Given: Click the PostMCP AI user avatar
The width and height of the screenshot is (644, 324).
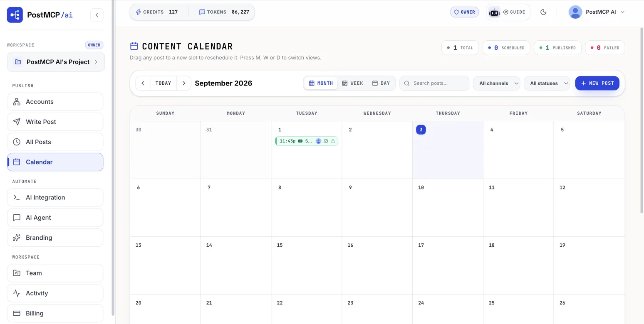Looking at the screenshot, I should point(575,12).
